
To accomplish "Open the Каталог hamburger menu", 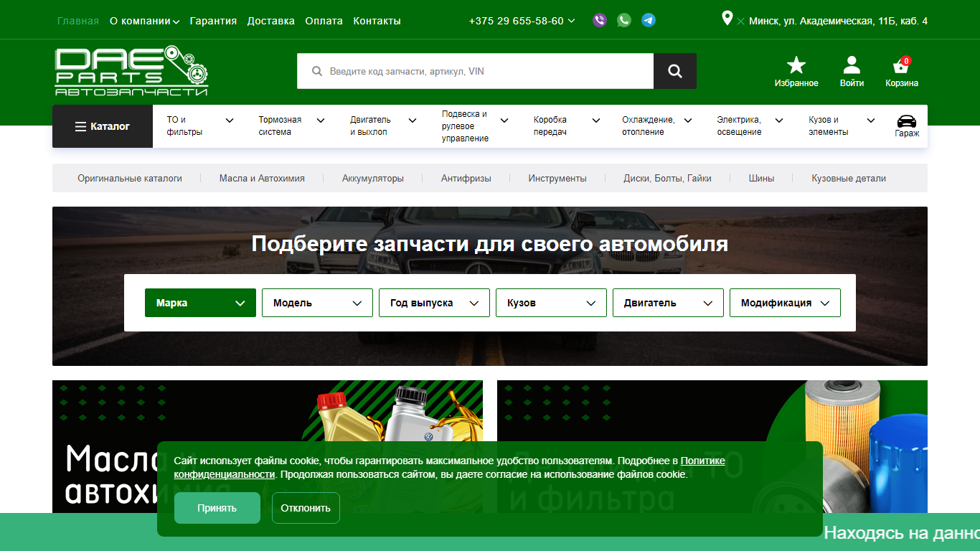I will [x=103, y=126].
